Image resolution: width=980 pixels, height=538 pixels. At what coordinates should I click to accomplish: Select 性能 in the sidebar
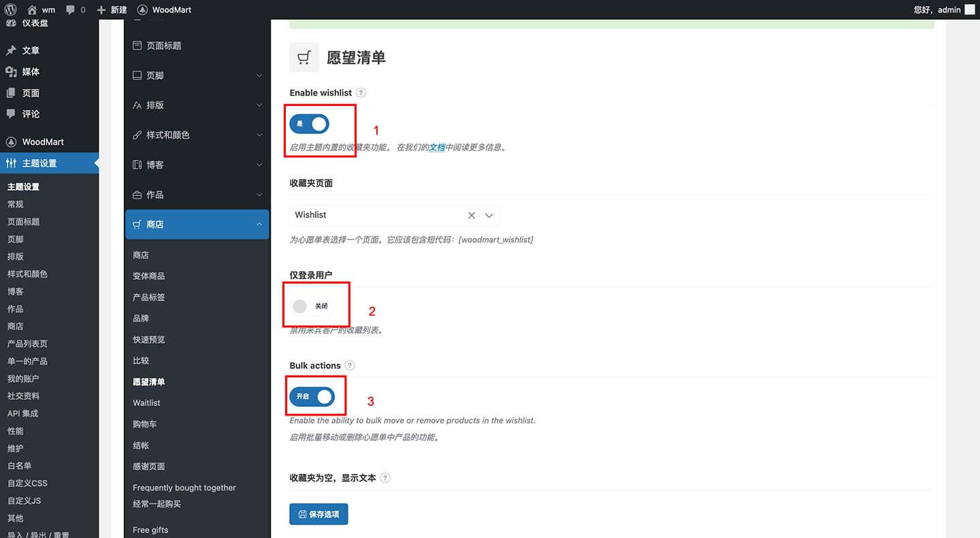point(16,431)
